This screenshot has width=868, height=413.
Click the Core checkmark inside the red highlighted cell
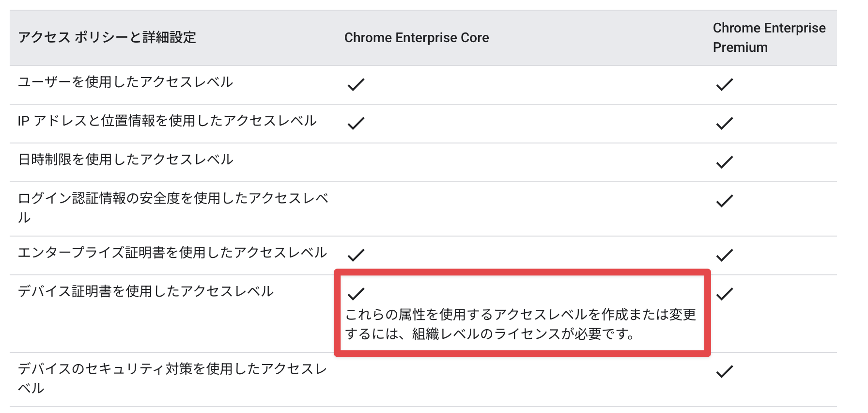[x=356, y=294]
